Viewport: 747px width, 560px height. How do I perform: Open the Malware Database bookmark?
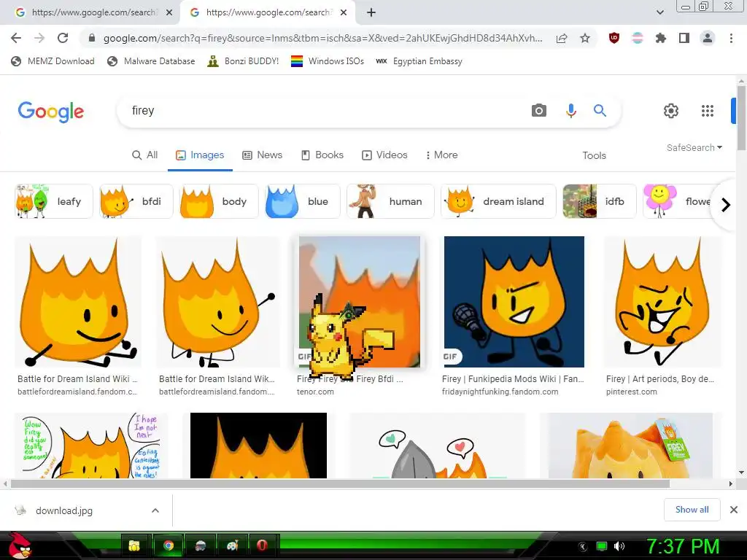151,61
